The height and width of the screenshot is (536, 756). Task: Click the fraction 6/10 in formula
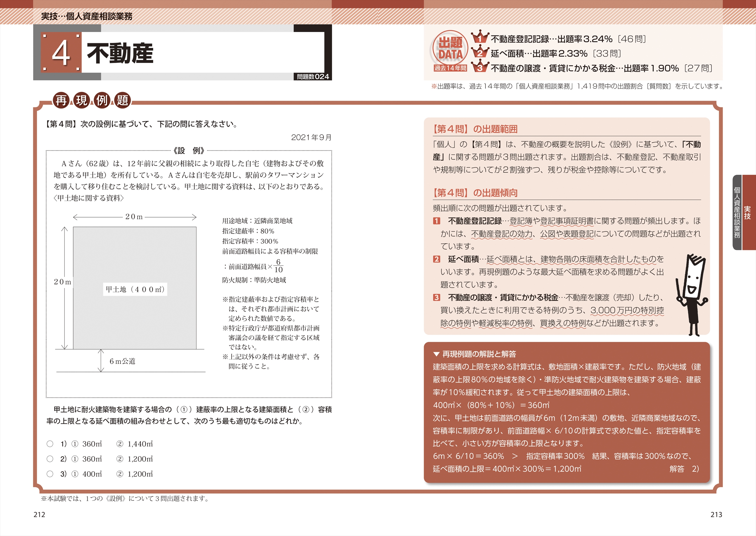tap(278, 266)
